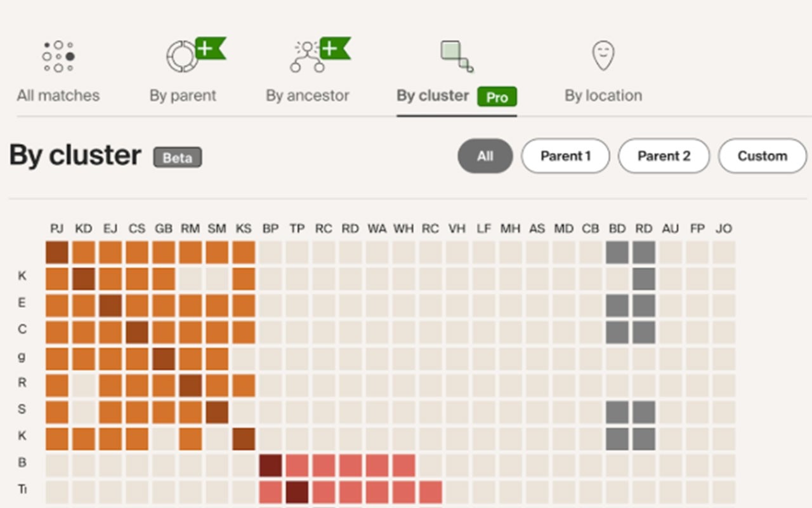Select the All filter pill
Viewport: 812px width, 508px height.
coord(485,156)
